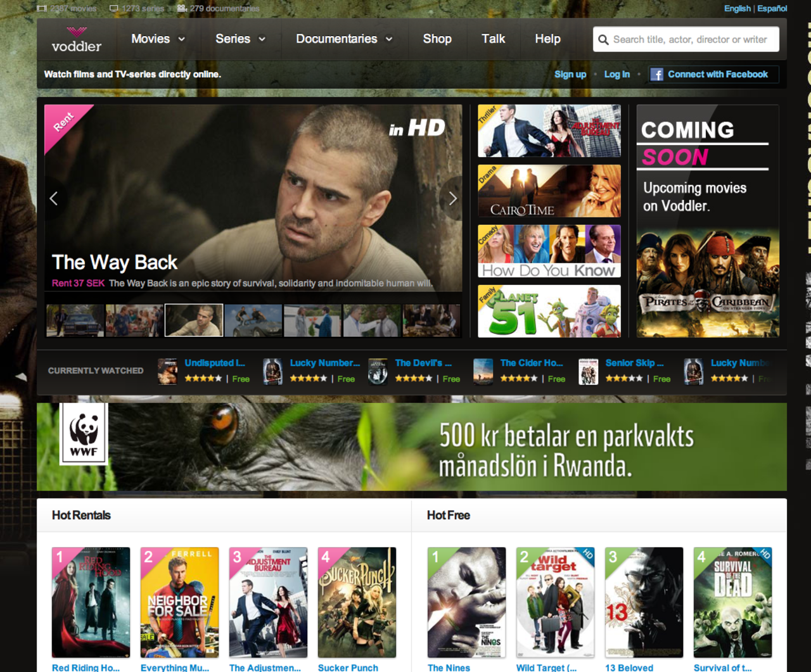Advance carousel with right arrow
Image resolution: width=811 pixels, height=672 pixels.
pos(452,198)
